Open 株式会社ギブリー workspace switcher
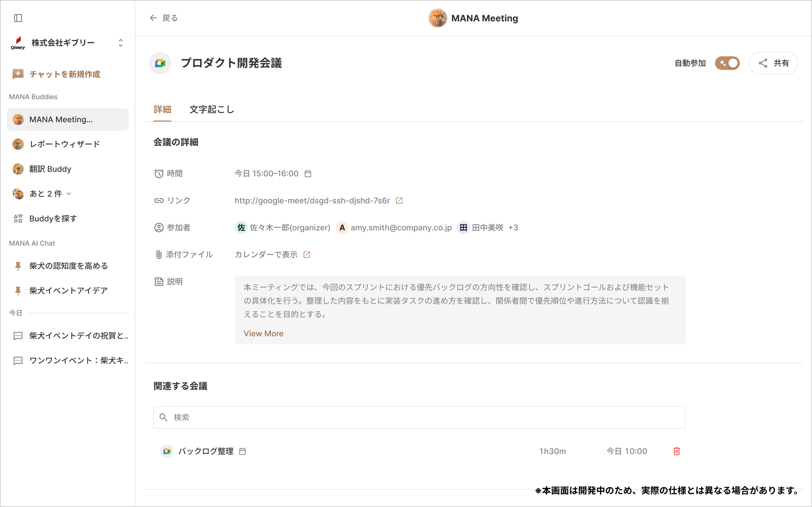812x507 pixels. click(120, 43)
